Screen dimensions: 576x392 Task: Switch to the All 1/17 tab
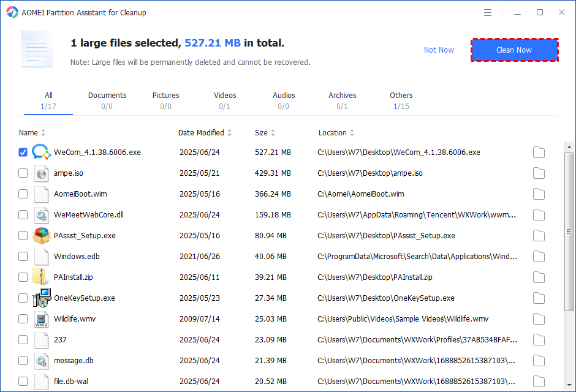48,101
